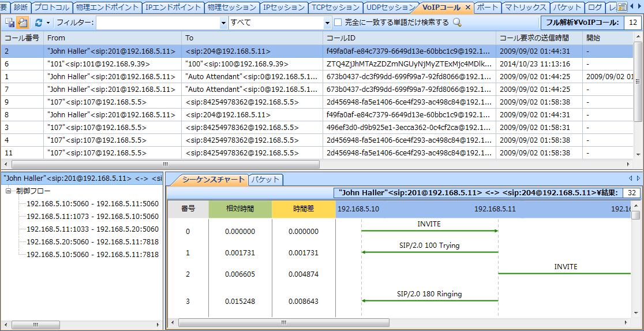Open the すべて column filter dropdown

coord(327,23)
